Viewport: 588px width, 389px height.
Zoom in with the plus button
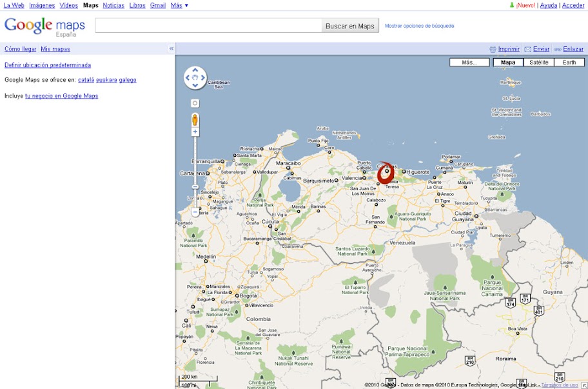[x=195, y=132]
